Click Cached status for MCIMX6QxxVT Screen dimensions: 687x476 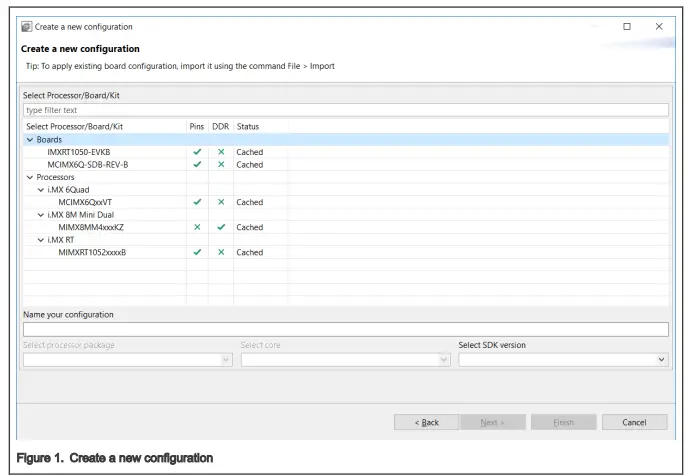pos(250,202)
